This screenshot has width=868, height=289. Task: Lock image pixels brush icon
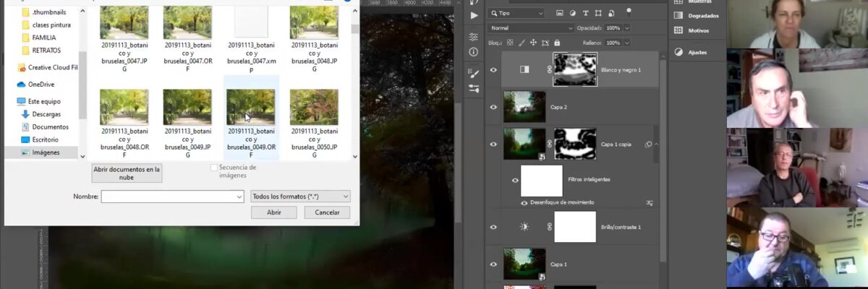[x=521, y=43]
